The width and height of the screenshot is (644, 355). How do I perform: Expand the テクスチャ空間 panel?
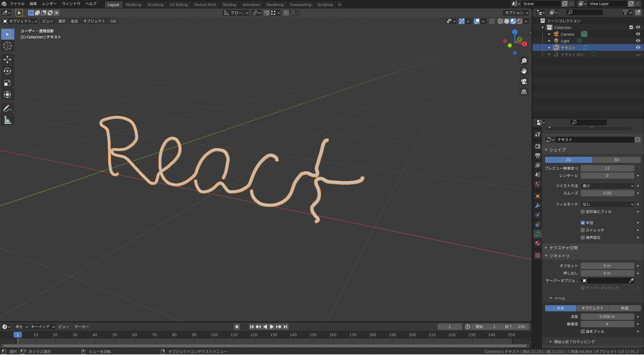coord(563,248)
